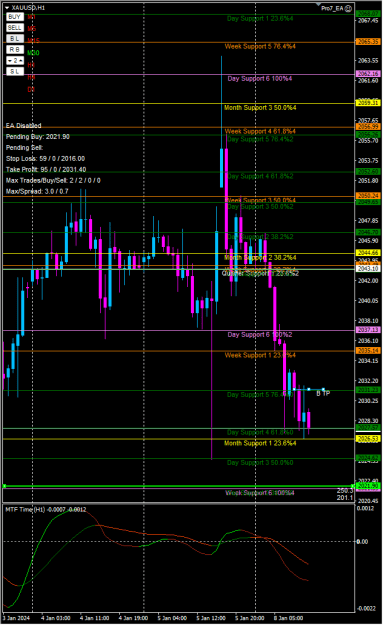Image resolution: width=383 pixels, height=625 pixels.
Task: Click the S L button
Action: pos(15,71)
